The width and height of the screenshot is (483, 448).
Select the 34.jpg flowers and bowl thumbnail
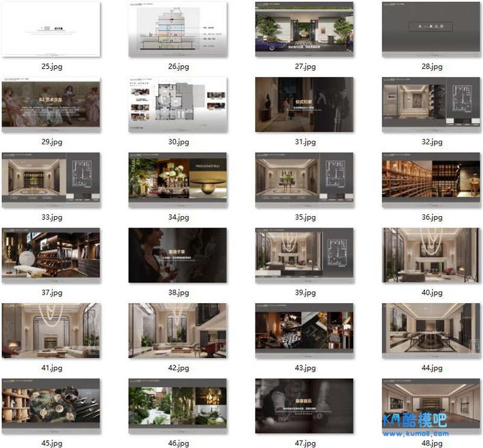tap(178, 180)
